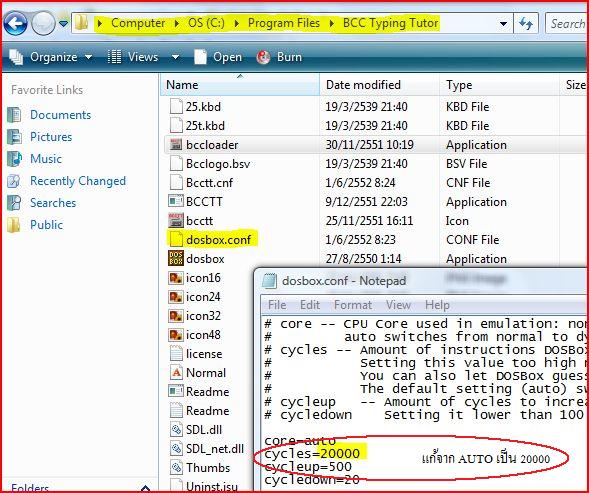Viewport: 589px width, 493px height.
Task: Click the Forward navigation arrow button
Action: (x=43, y=23)
